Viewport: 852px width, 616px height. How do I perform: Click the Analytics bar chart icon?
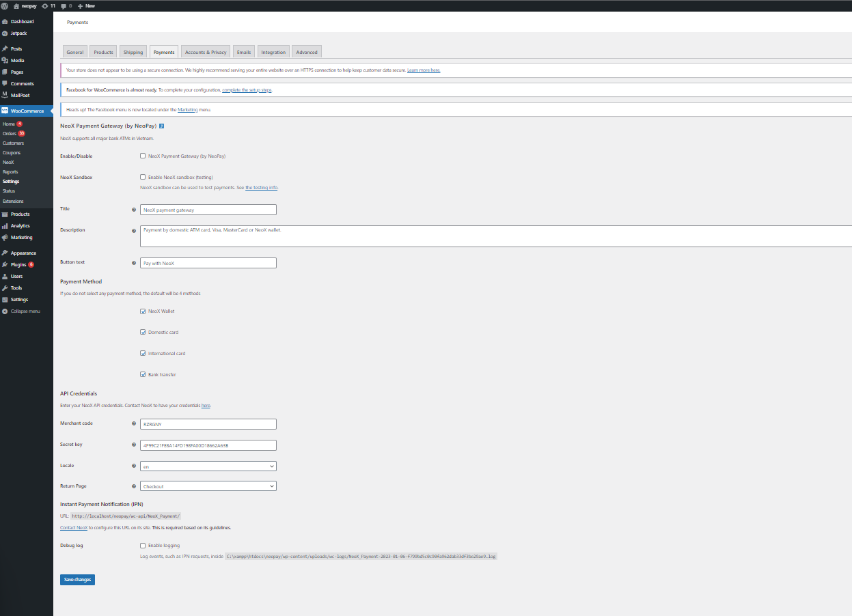[x=5, y=226]
